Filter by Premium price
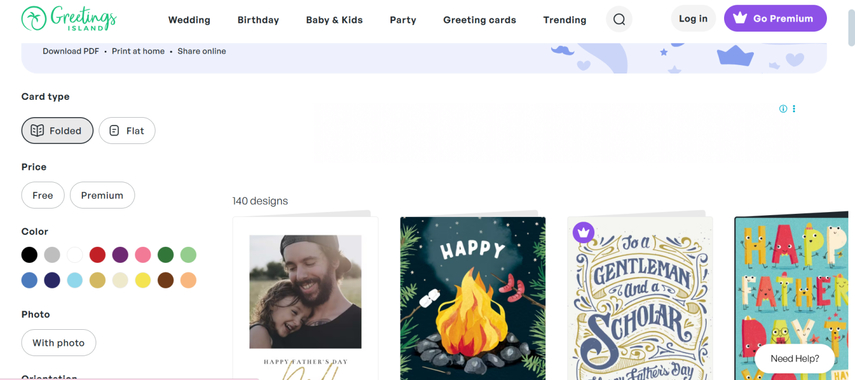 [102, 195]
